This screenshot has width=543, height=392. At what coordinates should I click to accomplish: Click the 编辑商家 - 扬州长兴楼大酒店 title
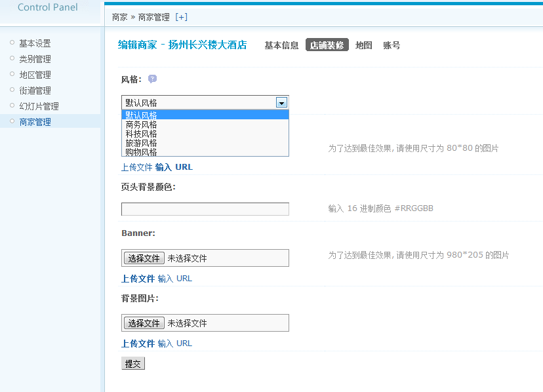pos(182,45)
